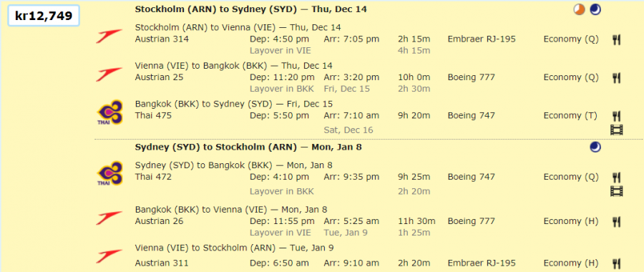This screenshot has height=272, width=644.
Task: Click the in-flight movie icon for Thai 475
Action: click(617, 130)
